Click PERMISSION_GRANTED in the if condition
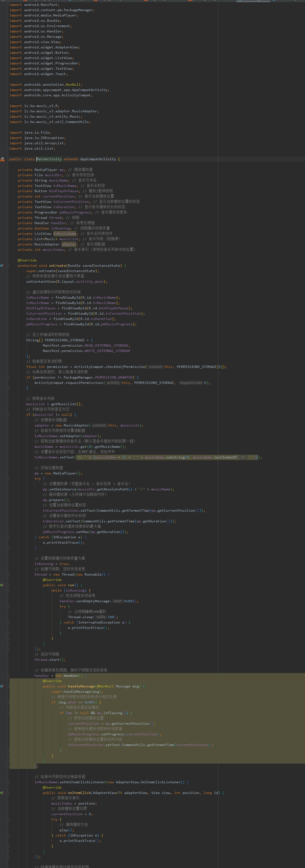Viewport: 305px width, 868px height. pyautogui.click(x=114, y=377)
